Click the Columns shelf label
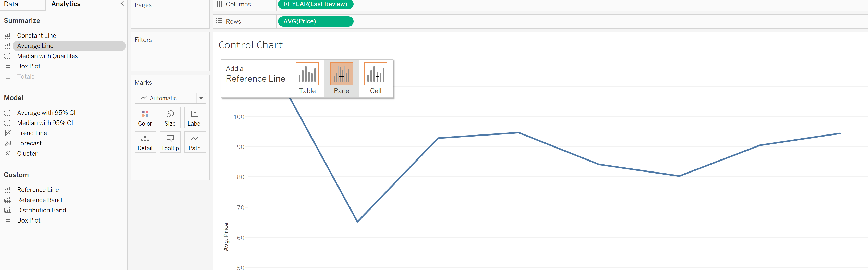 [x=238, y=4]
